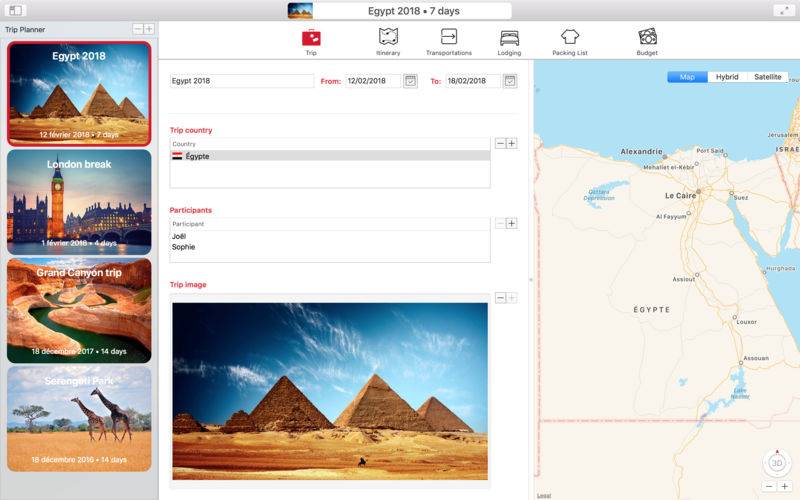Click the trip name field Egypt 2018
Viewport: 800px width, 500px height.
(x=242, y=81)
